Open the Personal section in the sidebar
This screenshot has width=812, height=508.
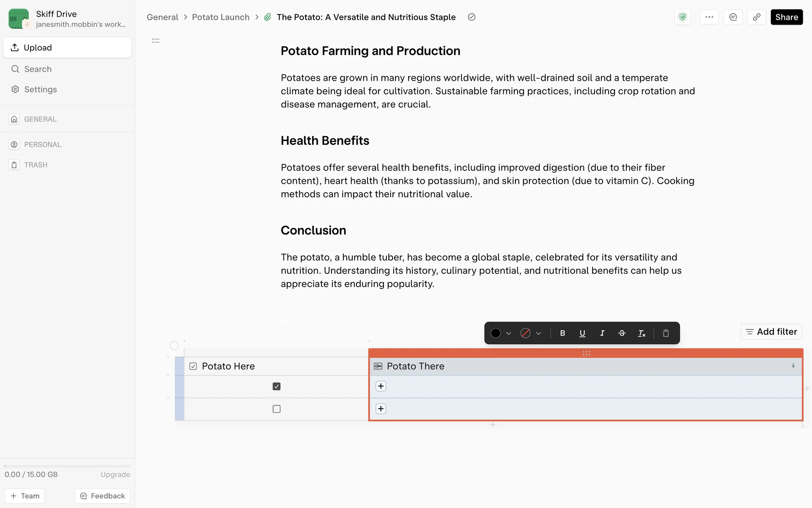(x=42, y=144)
